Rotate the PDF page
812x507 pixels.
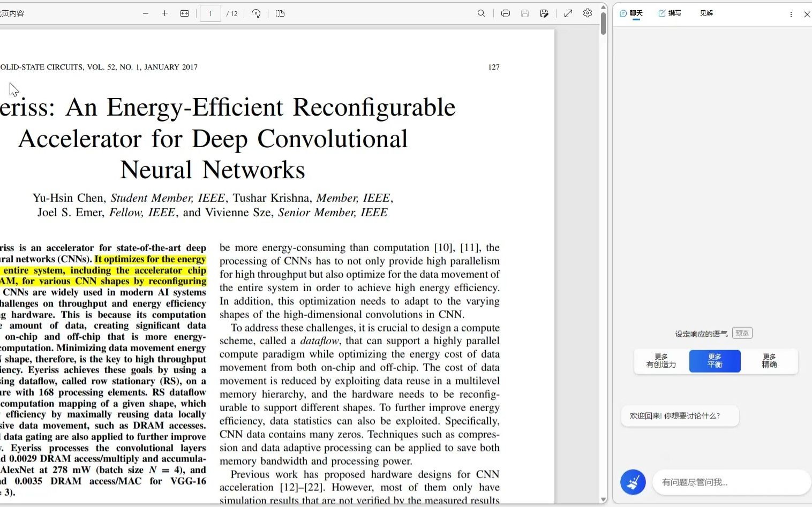[x=256, y=13]
